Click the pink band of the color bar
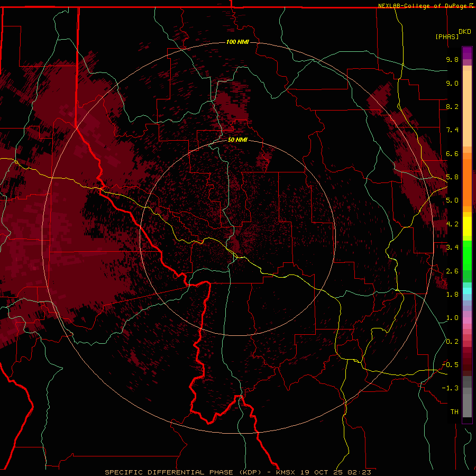Viewport: 476px width, 476px height. point(467,321)
